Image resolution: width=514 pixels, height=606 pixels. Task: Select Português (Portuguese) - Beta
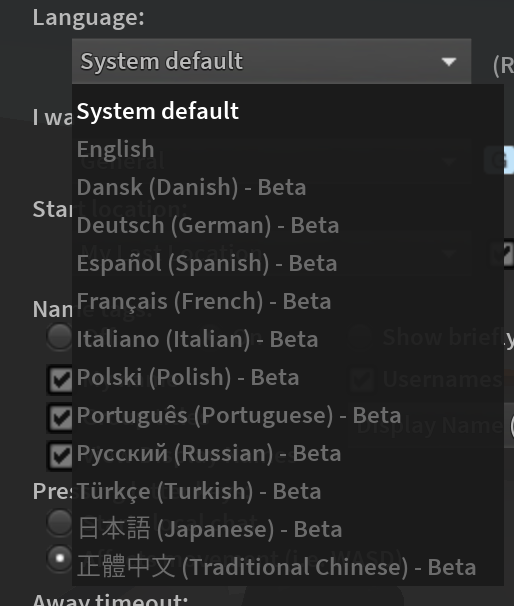[x=288, y=415]
